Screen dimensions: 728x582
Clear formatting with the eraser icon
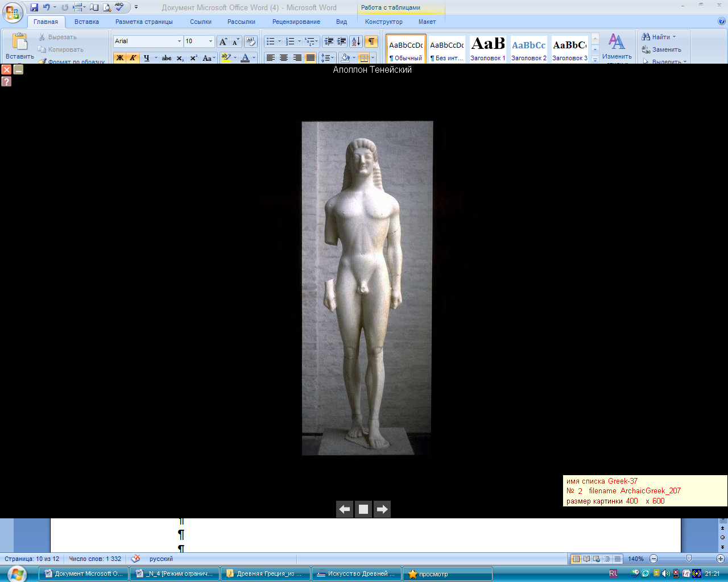click(251, 41)
